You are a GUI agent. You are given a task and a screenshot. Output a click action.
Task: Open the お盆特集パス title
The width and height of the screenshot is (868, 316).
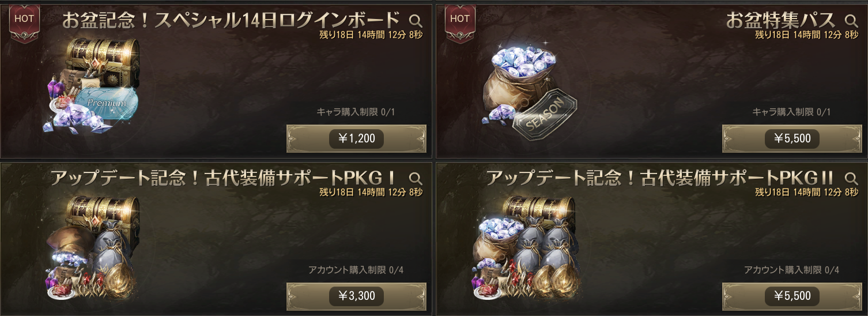[780, 20]
